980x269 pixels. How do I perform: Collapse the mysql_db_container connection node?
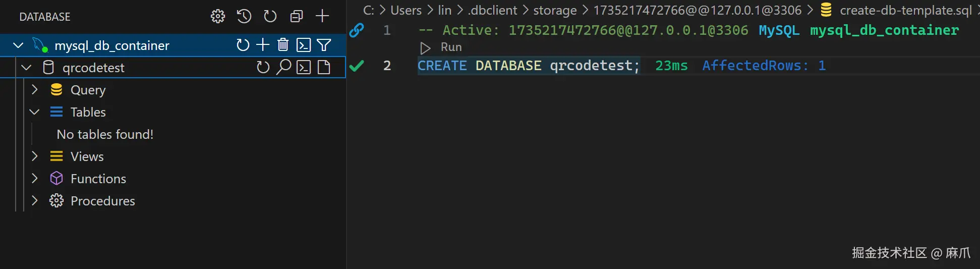18,45
